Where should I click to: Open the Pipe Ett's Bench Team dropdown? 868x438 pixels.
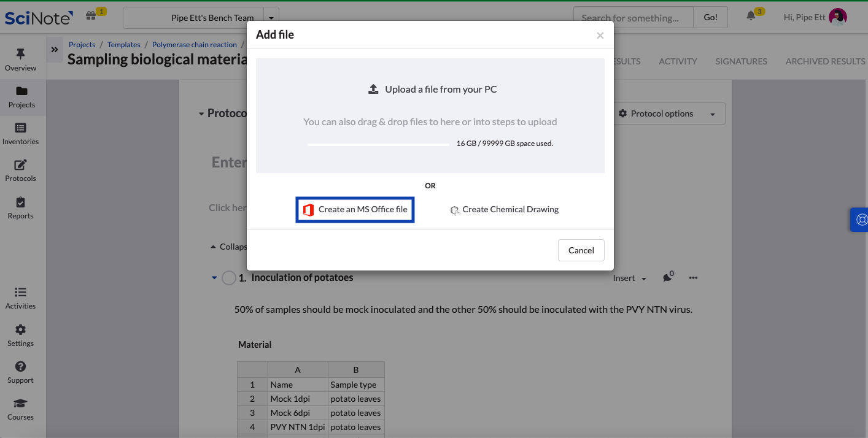pyautogui.click(x=271, y=17)
